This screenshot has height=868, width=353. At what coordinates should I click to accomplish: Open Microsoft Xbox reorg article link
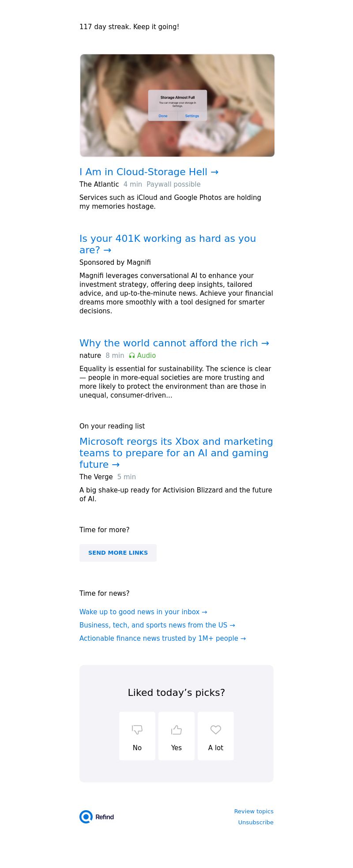point(176,453)
